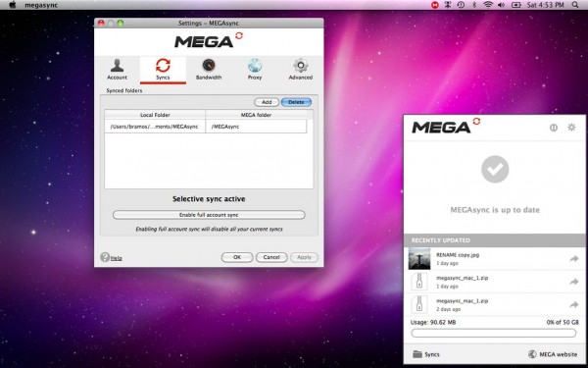This screenshot has height=368, width=588.
Task: Click the volume menu bar icon
Action: (x=501, y=5)
